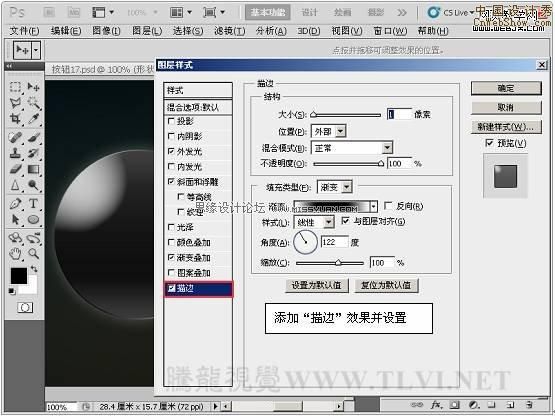Open the 填充类型 fill type dropdown

point(334,187)
